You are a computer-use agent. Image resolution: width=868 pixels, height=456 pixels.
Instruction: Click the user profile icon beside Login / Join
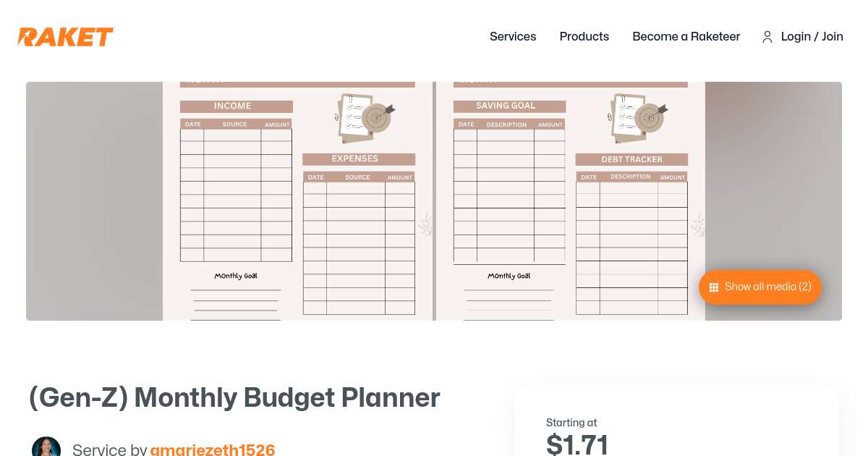[767, 37]
